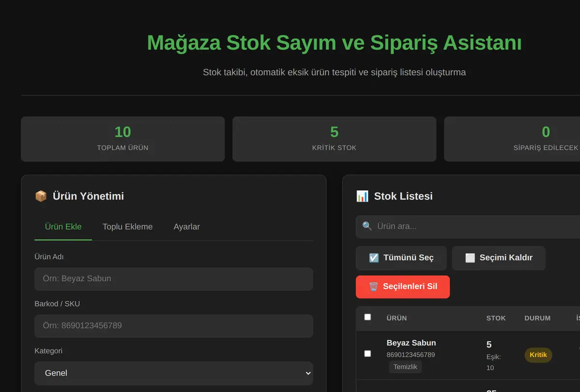Screen dimensions: 580x392
Task: Click the DURUM column header
Action: 537,318
